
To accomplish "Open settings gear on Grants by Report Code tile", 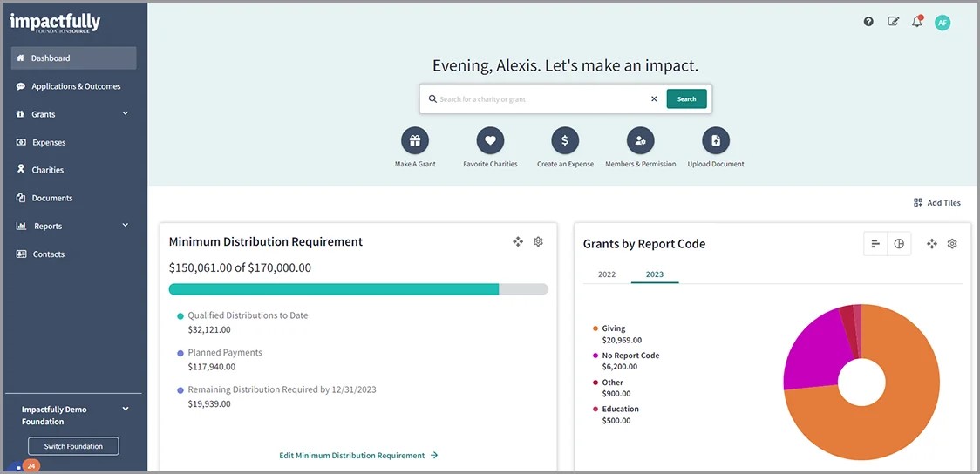I will (x=952, y=244).
